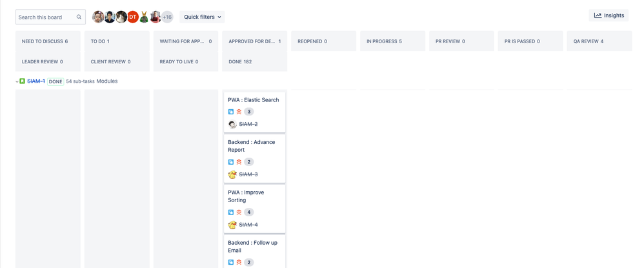
Task: Collapse the SIAM-1 swimlane chevron
Action: 17,81
